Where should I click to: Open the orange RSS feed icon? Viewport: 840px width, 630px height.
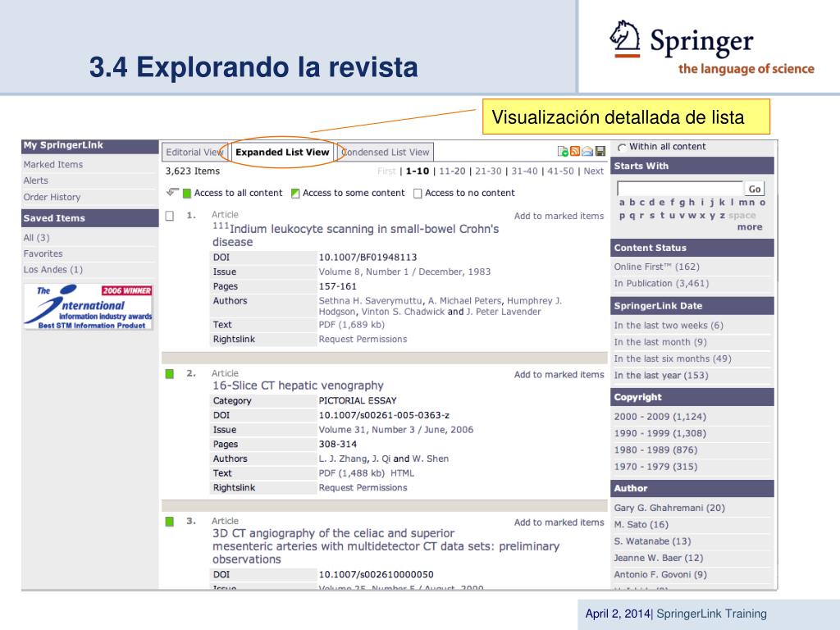575,152
